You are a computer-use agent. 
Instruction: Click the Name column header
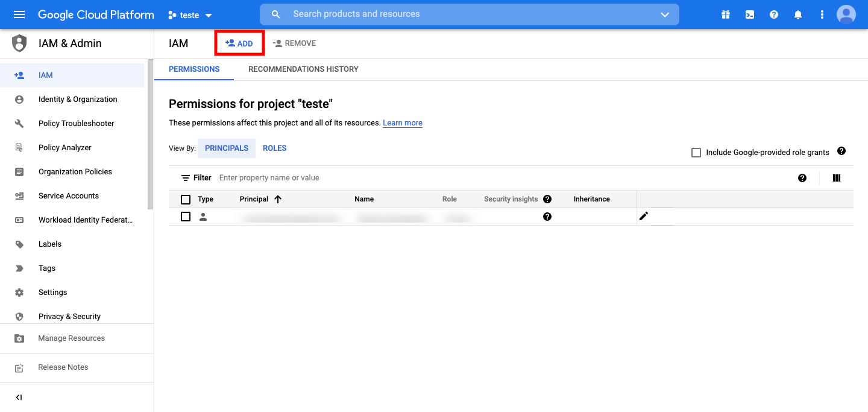[364, 199]
